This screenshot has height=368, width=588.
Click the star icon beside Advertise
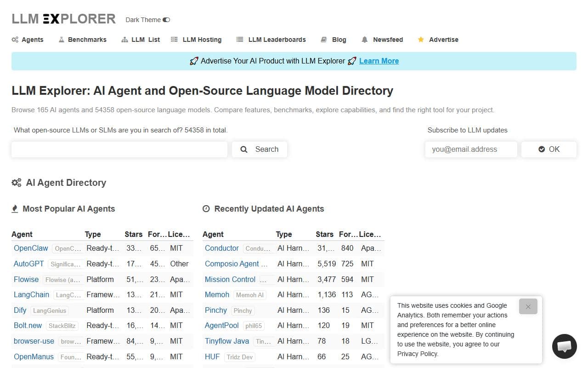click(x=421, y=40)
